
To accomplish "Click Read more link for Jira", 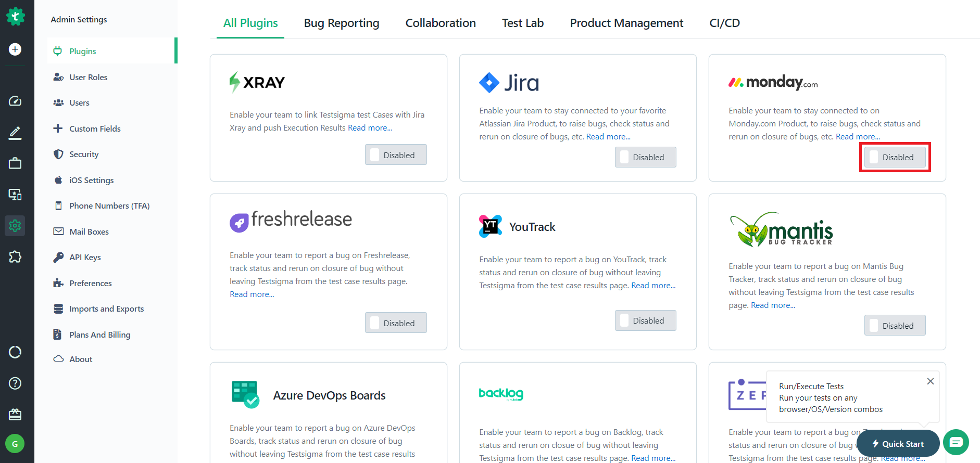I will pyautogui.click(x=608, y=136).
